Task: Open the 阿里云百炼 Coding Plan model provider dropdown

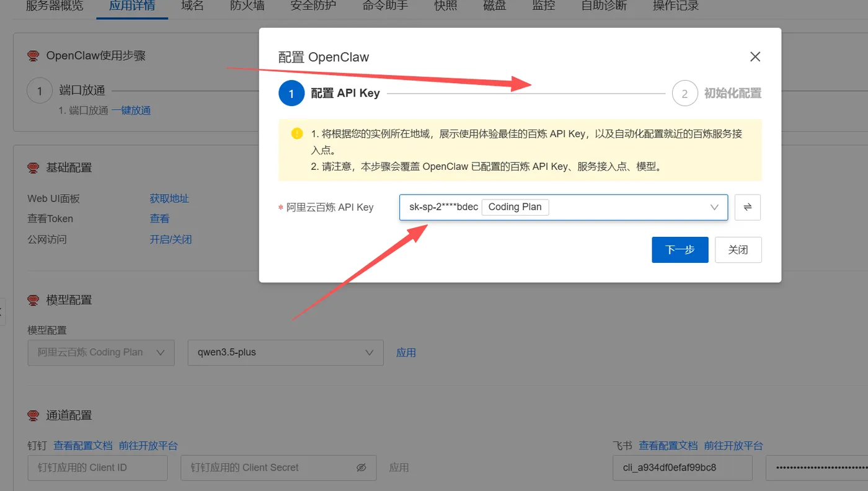Action: [x=101, y=352]
